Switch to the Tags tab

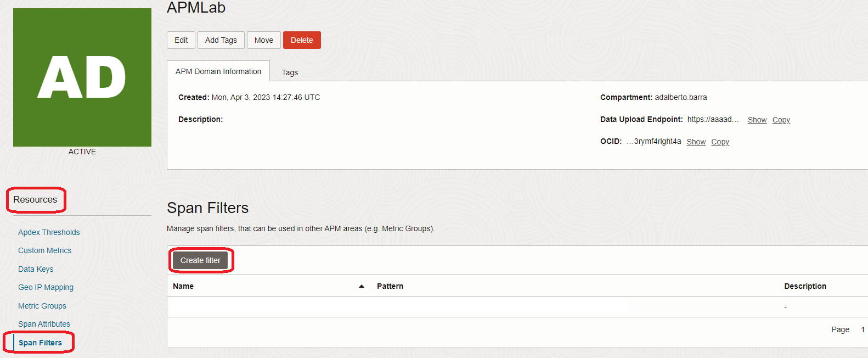[x=290, y=72]
